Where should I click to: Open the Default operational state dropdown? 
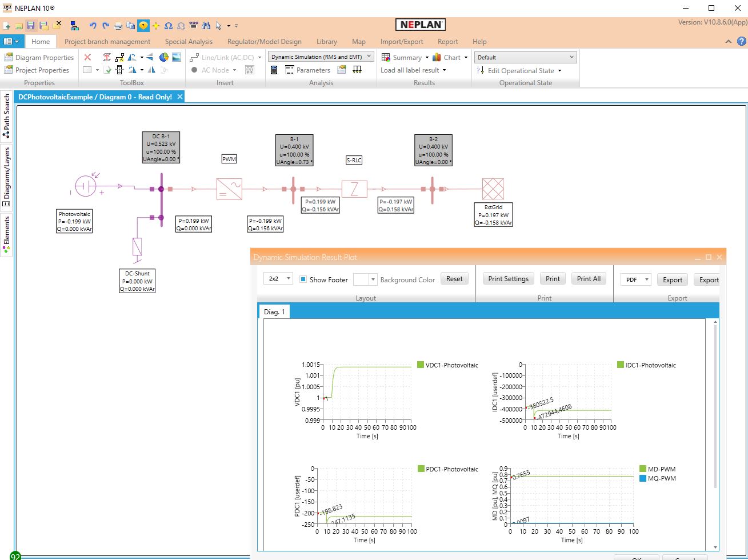click(525, 57)
